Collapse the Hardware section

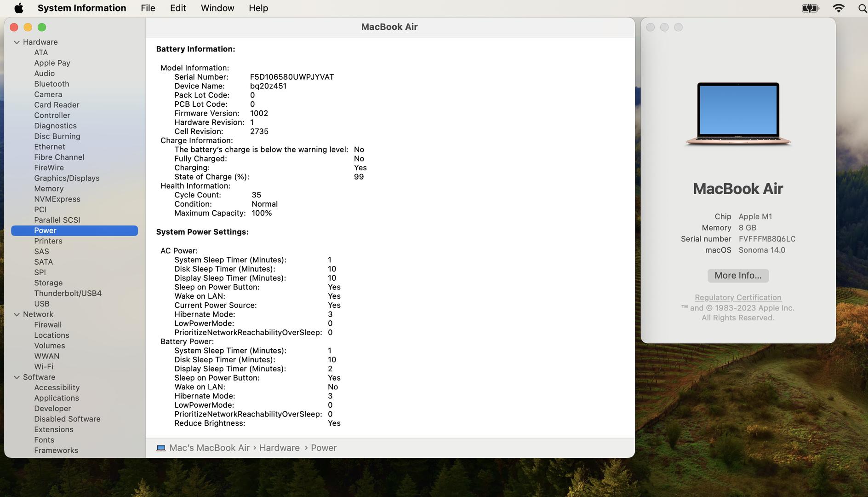[x=17, y=42]
